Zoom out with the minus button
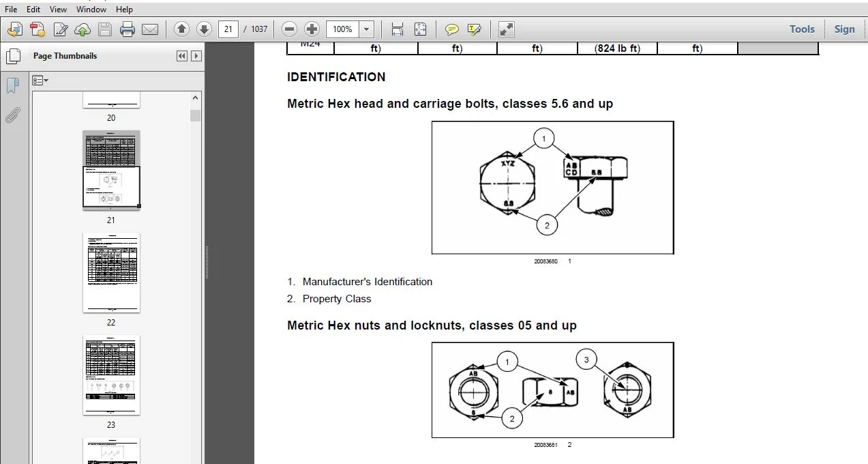Image resolution: width=868 pixels, height=464 pixels. click(x=289, y=29)
